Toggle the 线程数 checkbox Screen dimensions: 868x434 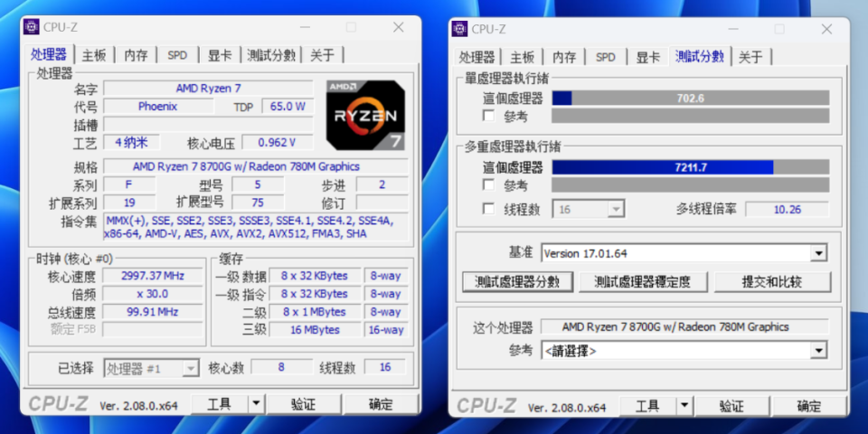coord(488,209)
